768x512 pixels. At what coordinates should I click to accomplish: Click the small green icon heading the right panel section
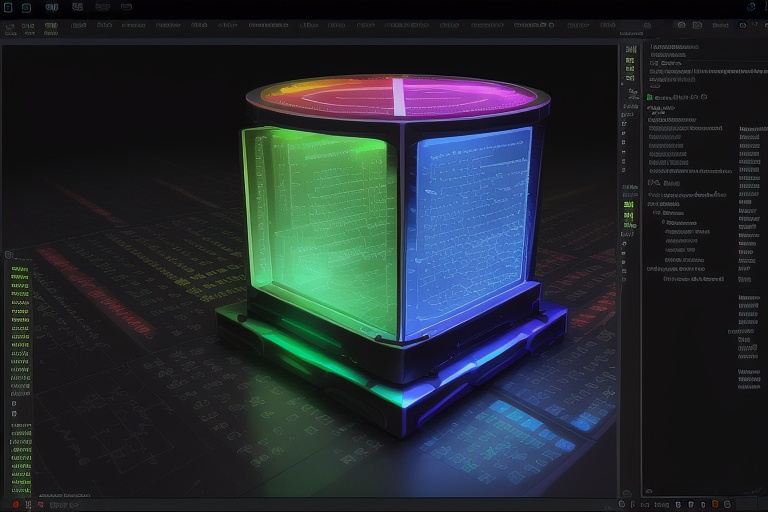click(650, 97)
